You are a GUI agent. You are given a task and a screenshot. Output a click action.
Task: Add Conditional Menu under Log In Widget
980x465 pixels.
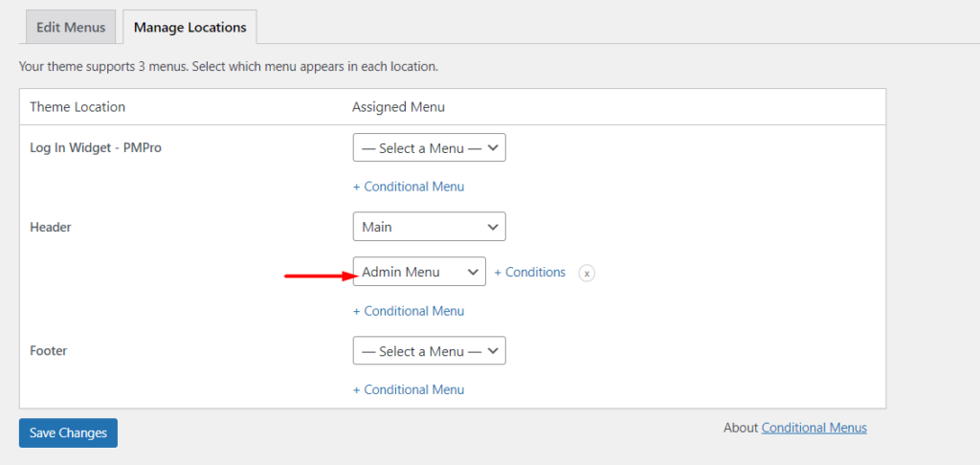click(x=409, y=187)
